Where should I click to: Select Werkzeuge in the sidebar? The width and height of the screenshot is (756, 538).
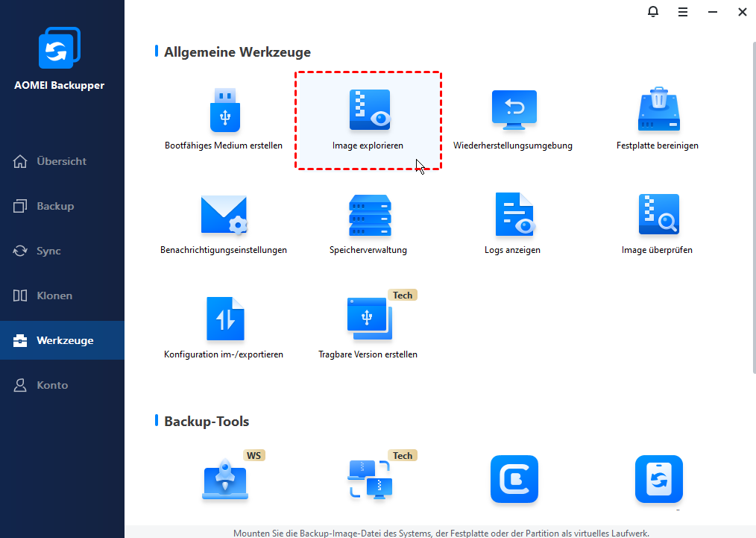(x=62, y=340)
